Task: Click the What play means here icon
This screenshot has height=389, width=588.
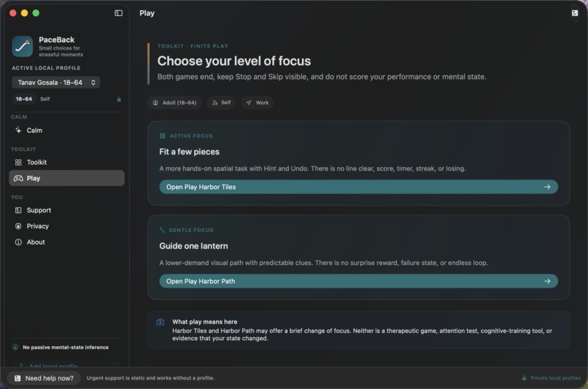Action: (160, 322)
